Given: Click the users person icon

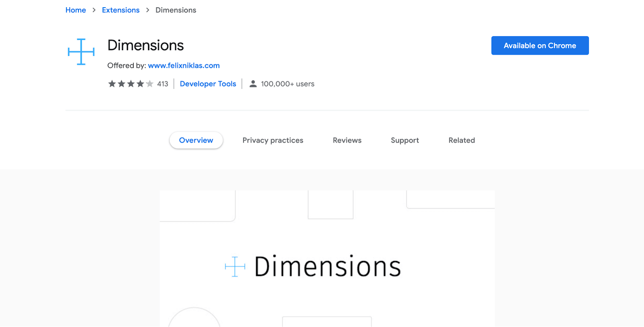Looking at the screenshot, I should 253,84.
